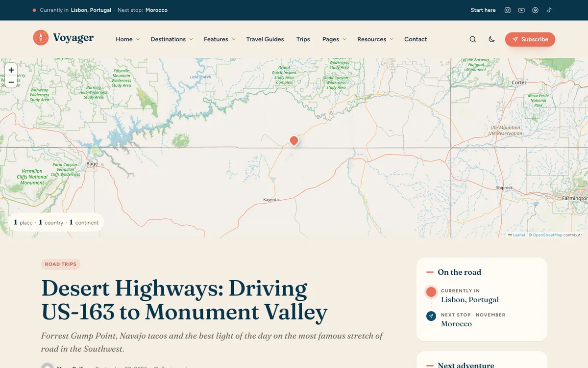This screenshot has height=368, width=588.
Task: Open the Trips navigation item
Action: (303, 39)
